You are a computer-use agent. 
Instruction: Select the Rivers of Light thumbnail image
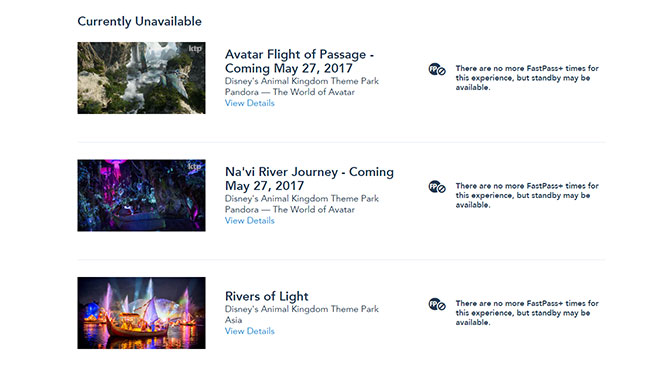[x=141, y=313]
